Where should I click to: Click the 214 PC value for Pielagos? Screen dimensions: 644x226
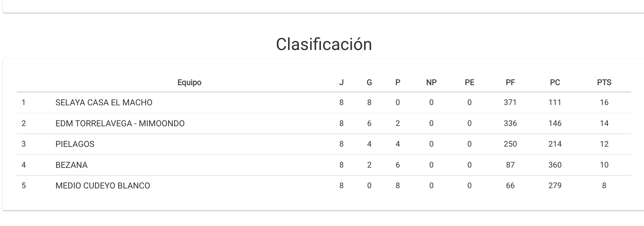click(555, 144)
